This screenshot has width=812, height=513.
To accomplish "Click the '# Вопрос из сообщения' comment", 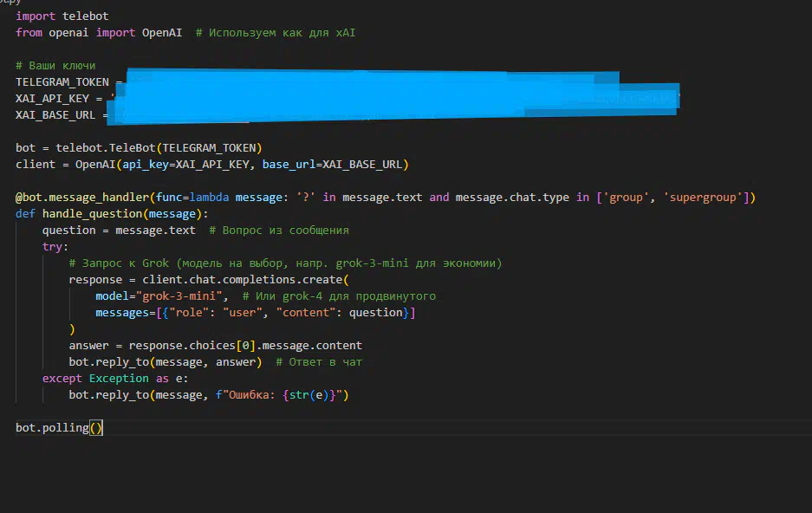I will [x=279, y=231].
